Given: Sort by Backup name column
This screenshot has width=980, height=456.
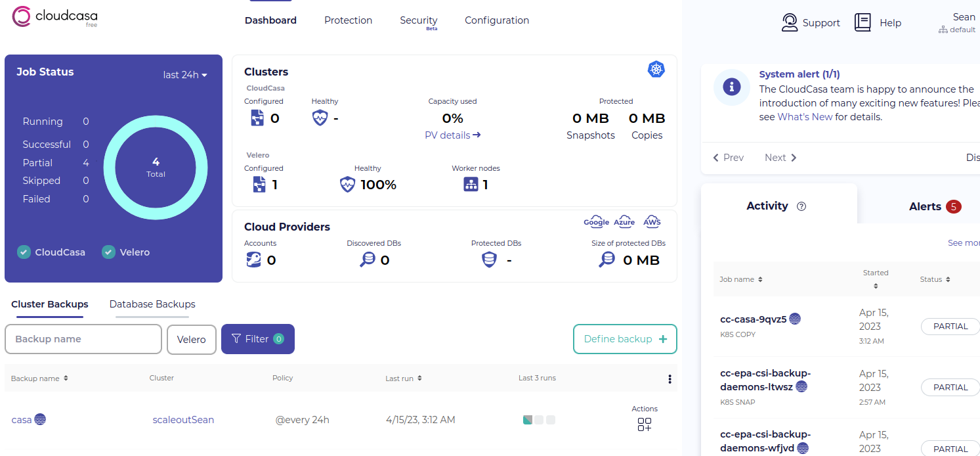Looking at the screenshot, I should point(40,378).
